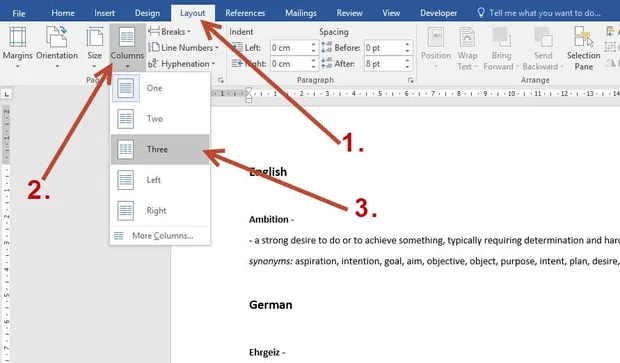Select the One column option
This screenshot has height=363, width=620.
pos(160,88)
